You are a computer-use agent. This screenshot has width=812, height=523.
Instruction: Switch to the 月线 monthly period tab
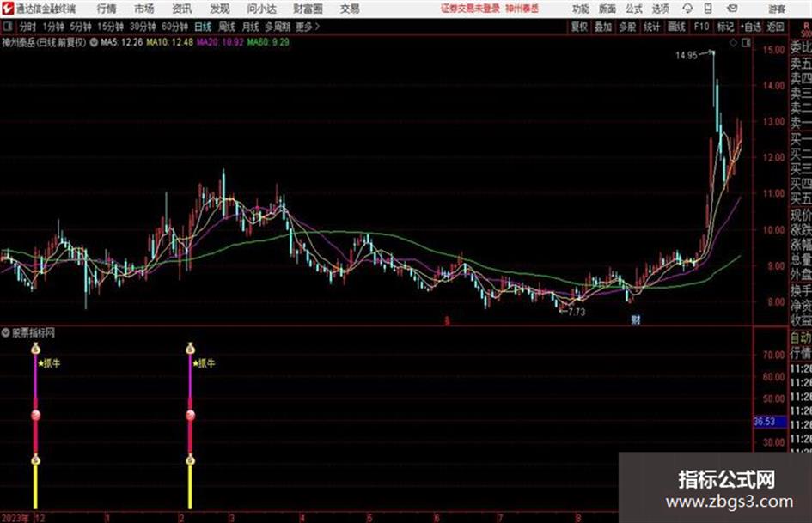[251, 27]
